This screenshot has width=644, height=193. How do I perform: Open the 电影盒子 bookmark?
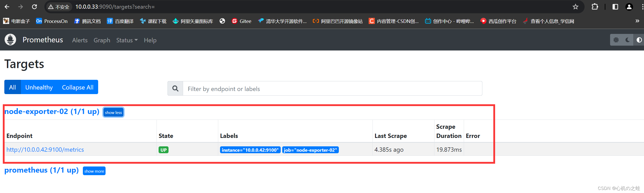17,21
